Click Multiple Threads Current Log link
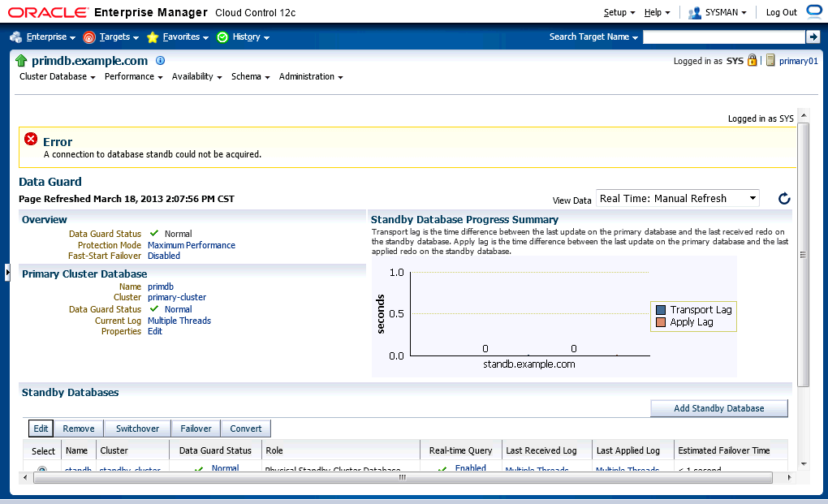This screenshot has width=828, height=504. click(x=179, y=321)
